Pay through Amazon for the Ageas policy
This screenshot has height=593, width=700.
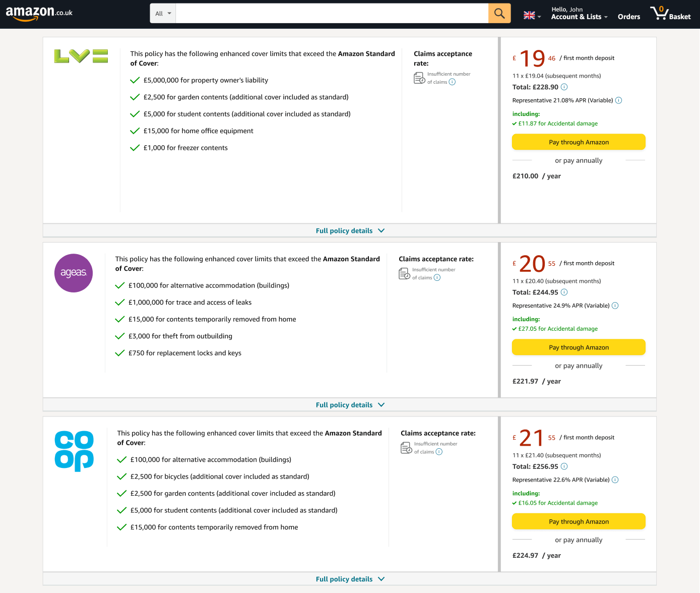coord(579,347)
